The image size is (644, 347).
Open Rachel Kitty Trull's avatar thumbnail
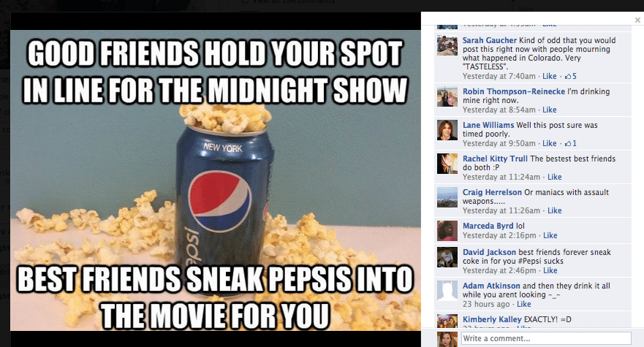[447, 164]
